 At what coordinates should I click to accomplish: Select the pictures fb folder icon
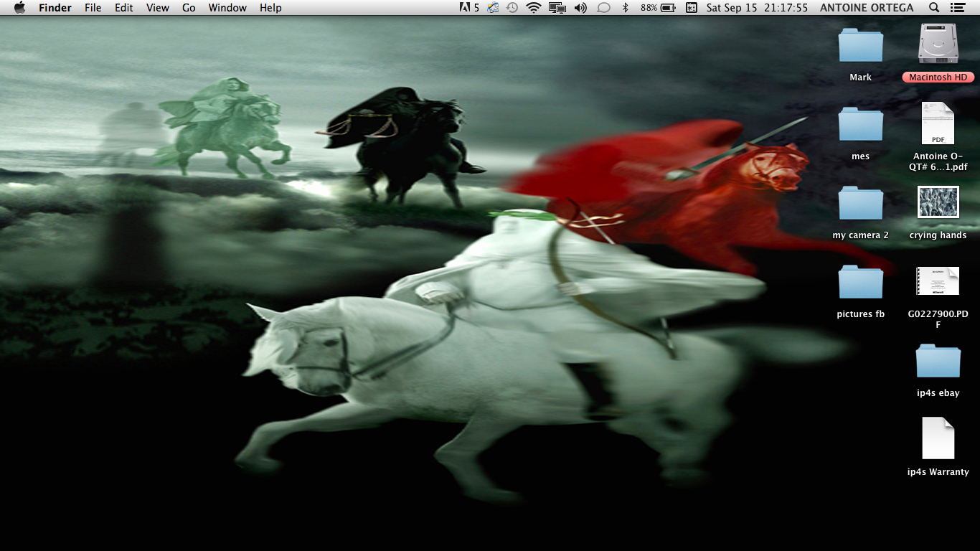pyautogui.click(x=861, y=282)
